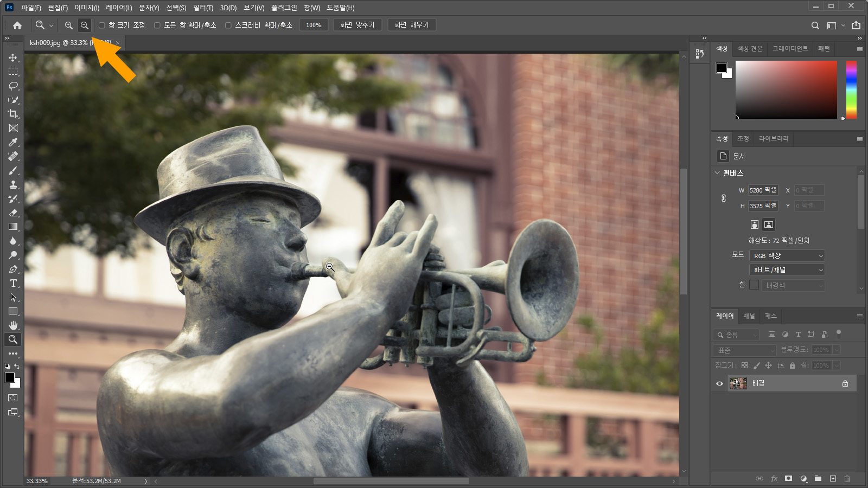Open the 파일(F) menu

click(x=31, y=8)
